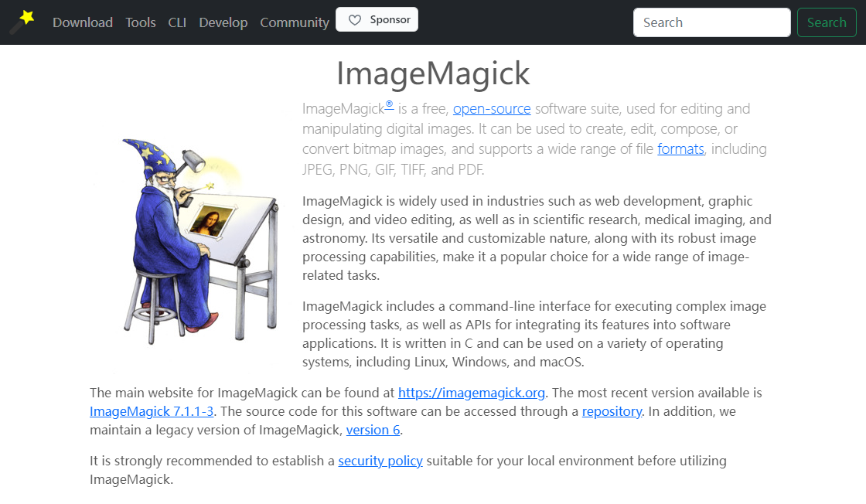Open the Download menu item
The height and width of the screenshot is (504, 866).
click(83, 22)
